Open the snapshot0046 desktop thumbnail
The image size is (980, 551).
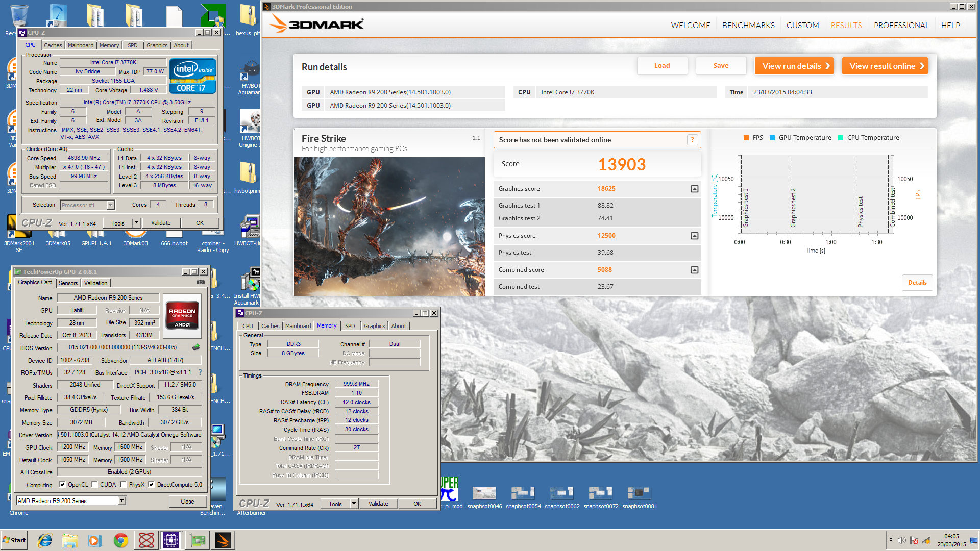(484, 496)
